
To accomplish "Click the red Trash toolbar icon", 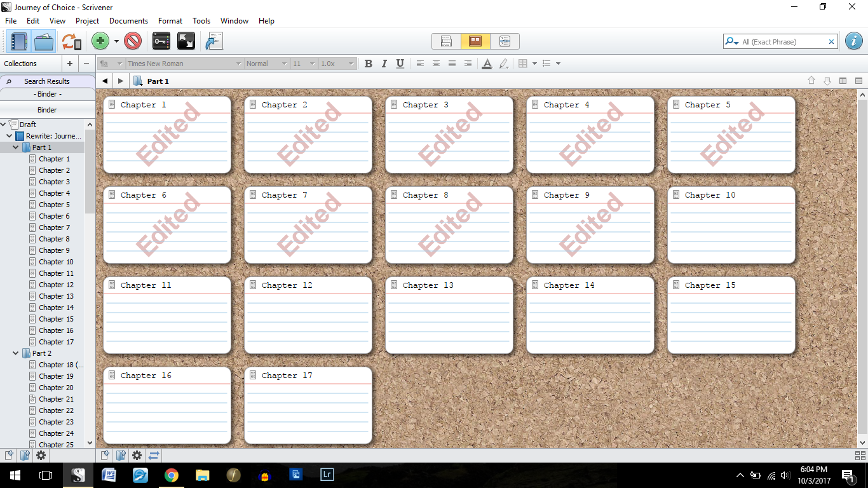I will 133,42.
